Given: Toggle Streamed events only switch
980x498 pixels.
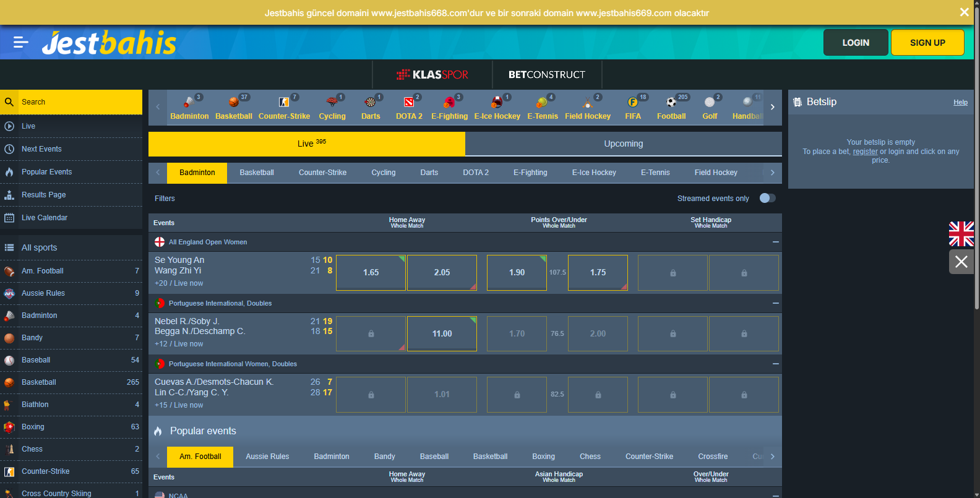Looking at the screenshot, I should (767, 198).
